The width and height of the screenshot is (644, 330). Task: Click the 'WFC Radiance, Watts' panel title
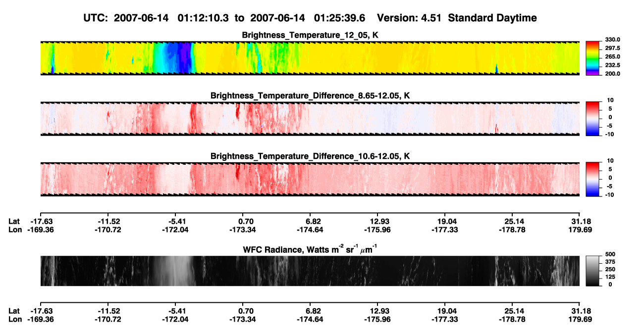[310, 250]
